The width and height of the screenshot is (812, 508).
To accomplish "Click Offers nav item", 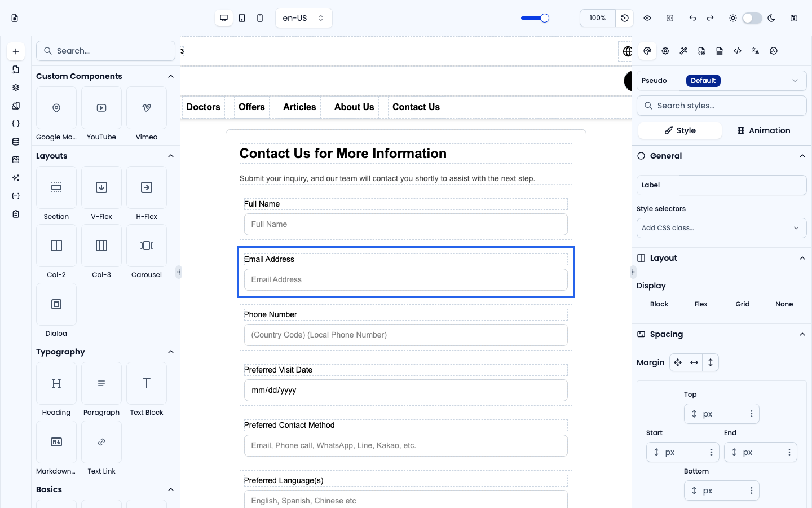I will pos(251,107).
